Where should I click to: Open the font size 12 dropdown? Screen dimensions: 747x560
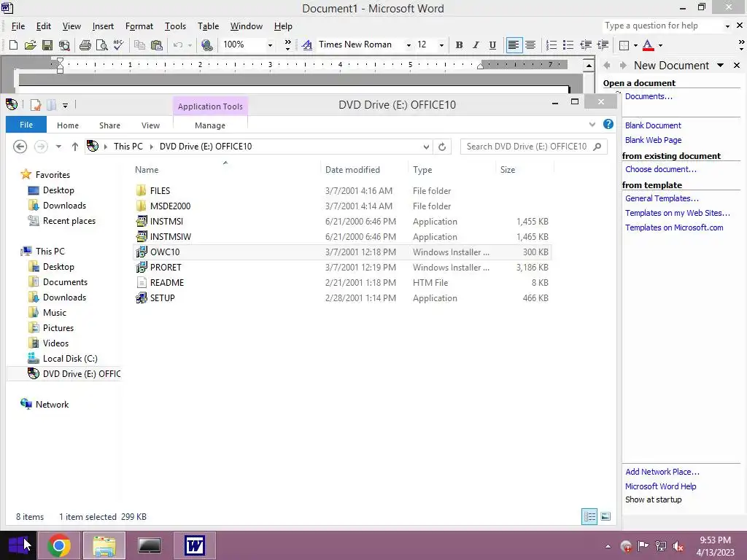click(x=441, y=45)
